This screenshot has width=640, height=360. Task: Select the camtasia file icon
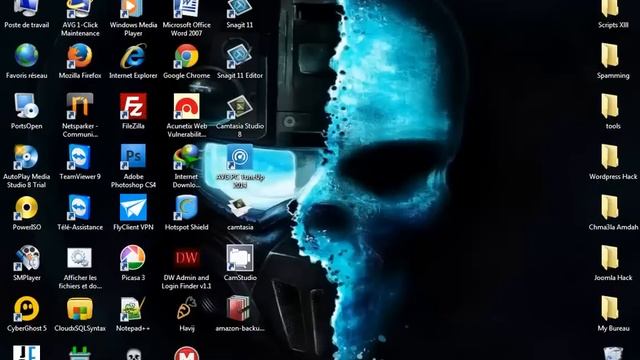pyautogui.click(x=240, y=207)
